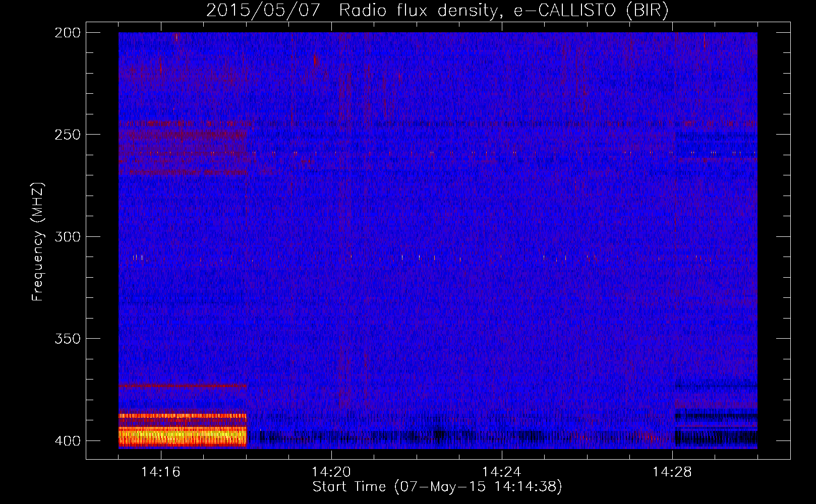Click the 300 frequency tick label
This screenshot has width=816, height=504.
[x=68, y=237]
